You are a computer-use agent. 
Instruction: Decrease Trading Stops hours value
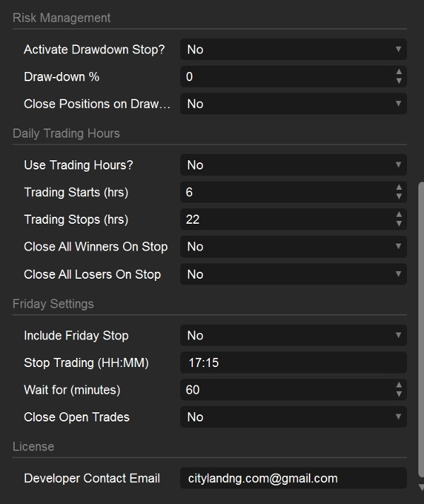(x=399, y=224)
